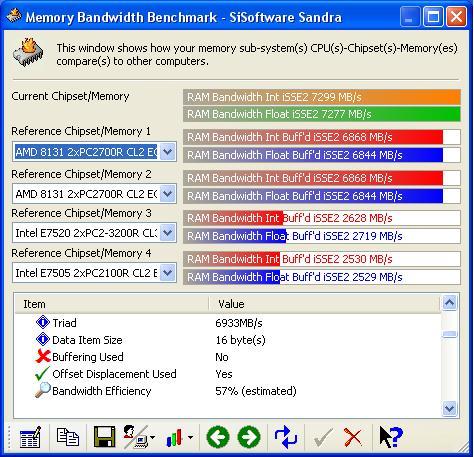Screen dimensions: 474x457
Task: Click the Sandra title bar app icon
Action: 14,16
